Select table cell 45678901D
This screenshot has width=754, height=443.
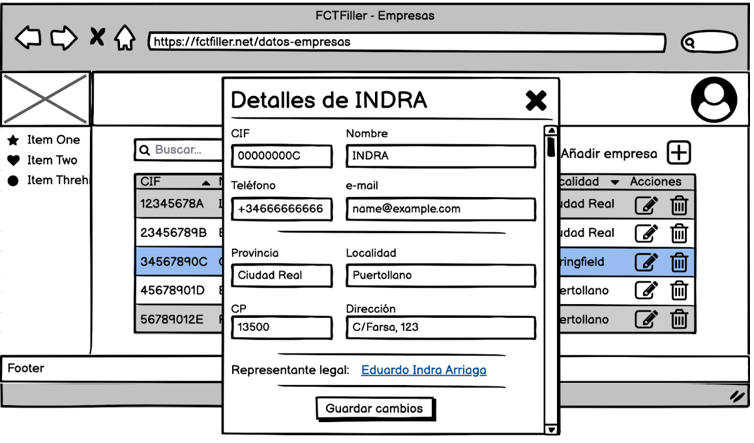coord(172,291)
